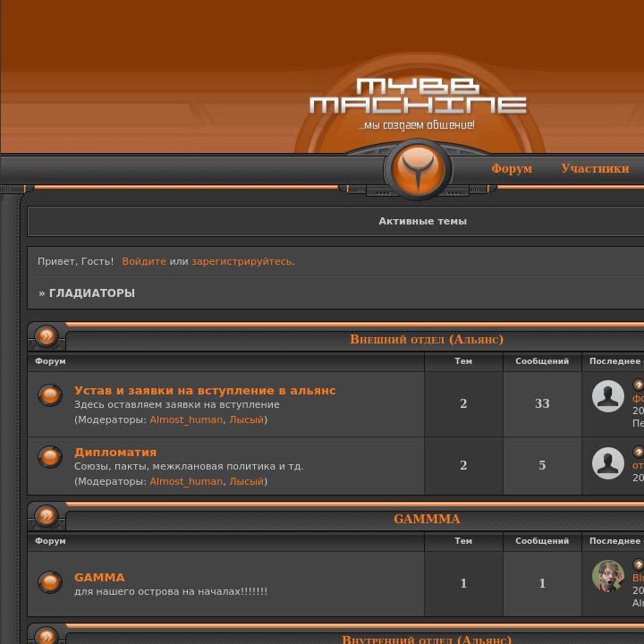This screenshot has width=644, height=644.
Task: Open the Дипломатия forum
Action: click(115, 453)
